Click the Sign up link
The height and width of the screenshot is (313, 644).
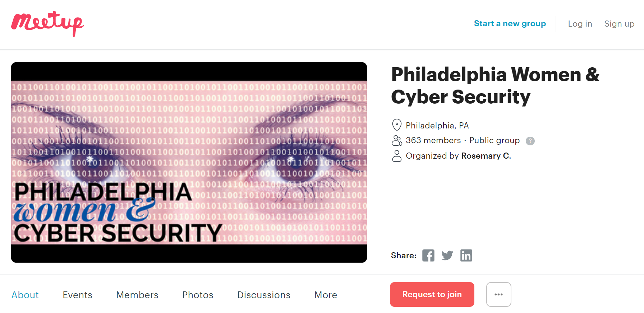pyautogui.click(x=619, y=24)
